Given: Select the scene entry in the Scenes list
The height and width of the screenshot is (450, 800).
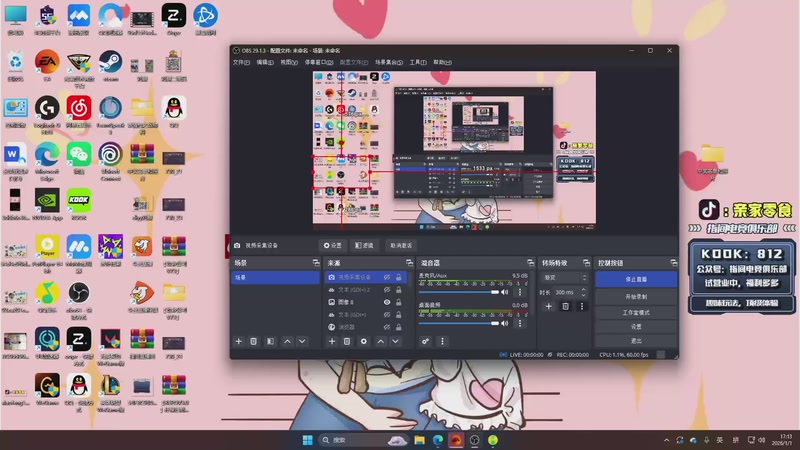Looking at the screenshot, I should coord(275,277).
